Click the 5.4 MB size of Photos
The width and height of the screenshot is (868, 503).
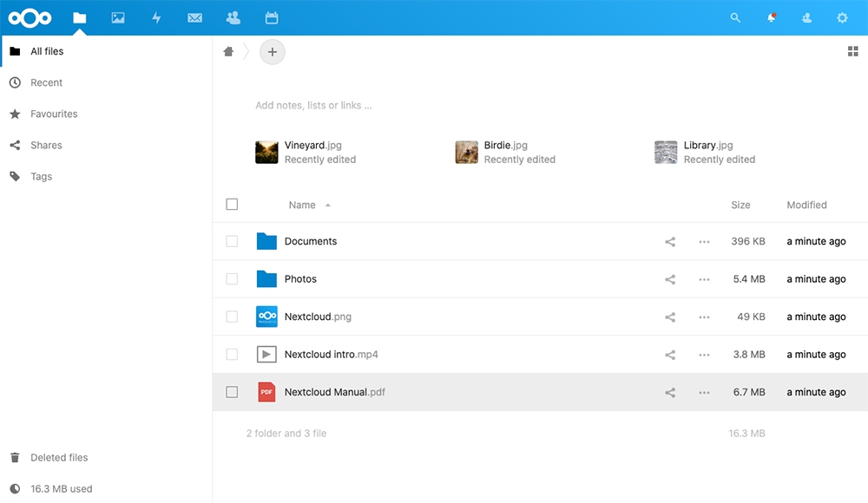[x=749, y=279]
